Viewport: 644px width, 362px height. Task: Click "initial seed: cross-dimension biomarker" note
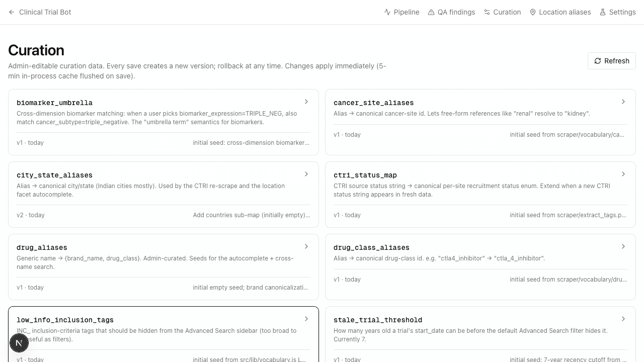tap(251, 143)
